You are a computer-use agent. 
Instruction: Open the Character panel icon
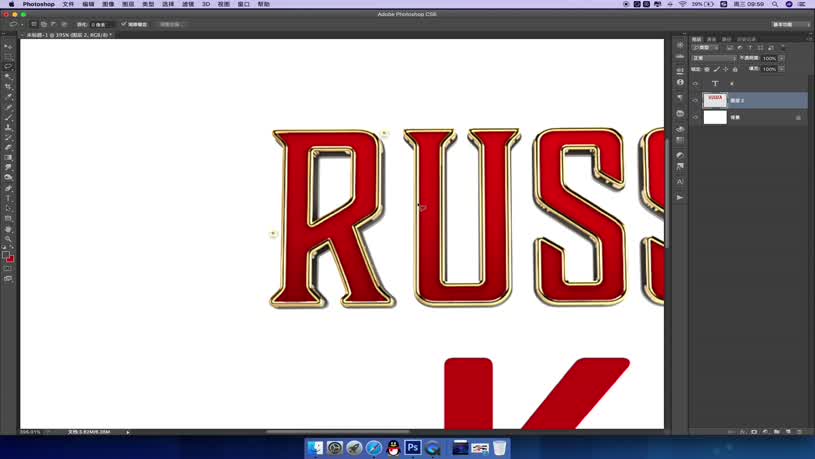click(x=680, y=181)
